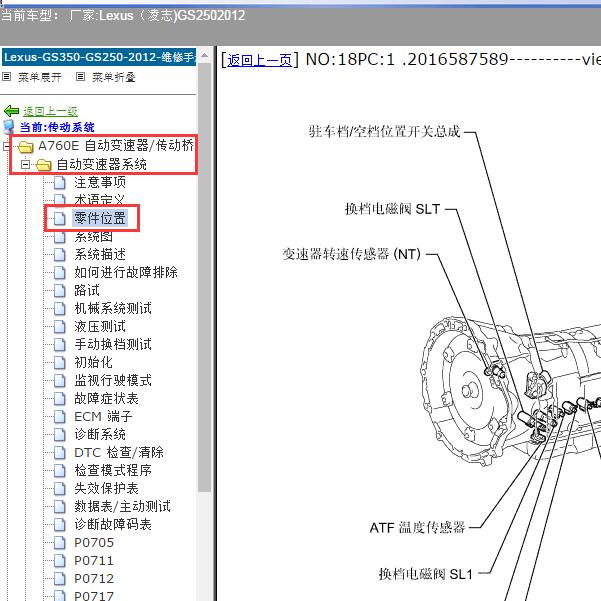Collapse the 自动变速器系统 subfolder node
Viewport: 601px width, 601px height.
tap(25, 165)
